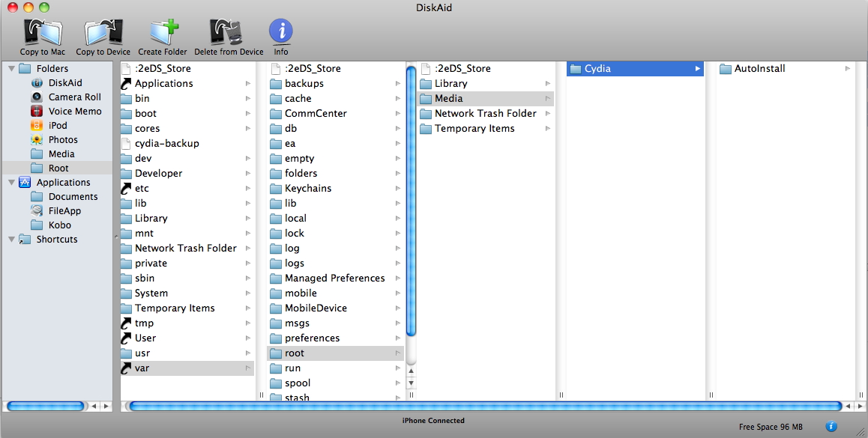Click right arrow of sidebar horizontal scrollbar
This screenshot has height=438, width=868.
click(x=106, y=407)
